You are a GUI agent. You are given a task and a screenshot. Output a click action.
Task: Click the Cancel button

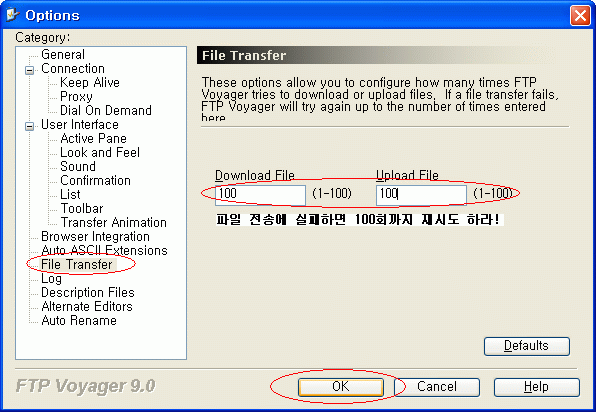437,387
